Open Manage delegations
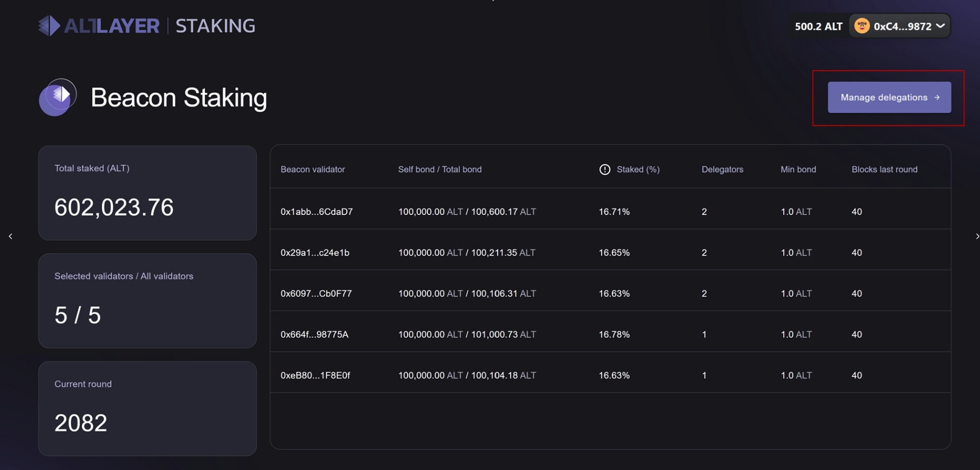 889,97
